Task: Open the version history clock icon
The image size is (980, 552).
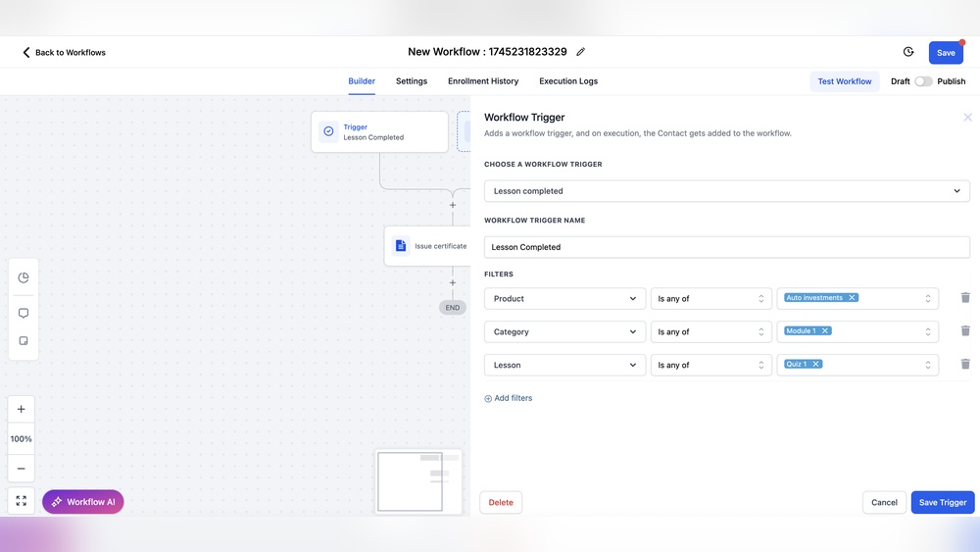Action: 908,52
